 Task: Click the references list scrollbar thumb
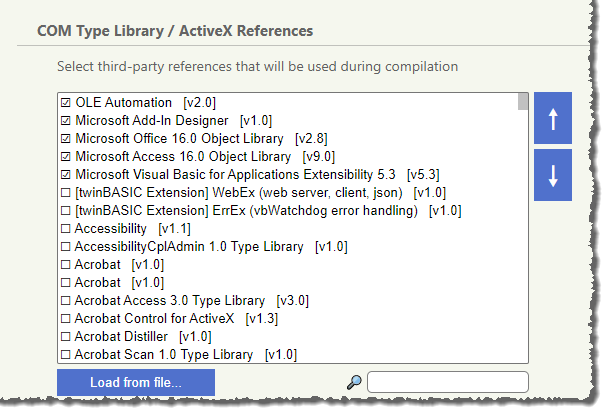click(x=523, y=101)
